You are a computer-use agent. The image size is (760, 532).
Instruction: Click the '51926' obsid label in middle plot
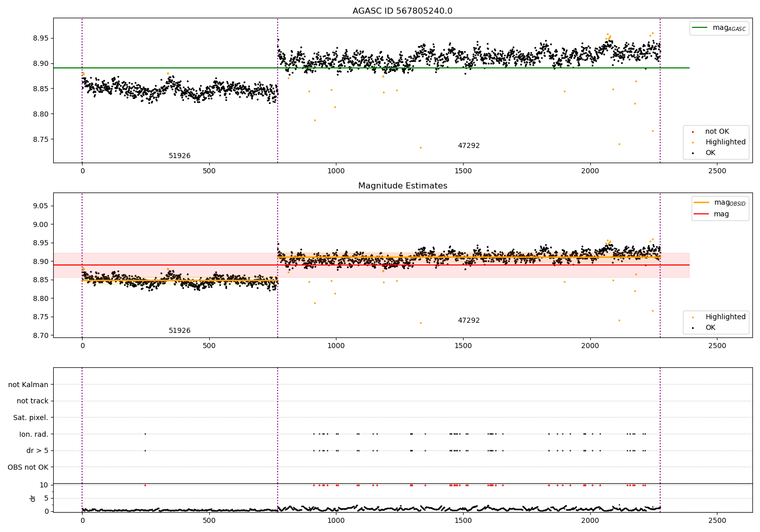[x=179, y=331]
